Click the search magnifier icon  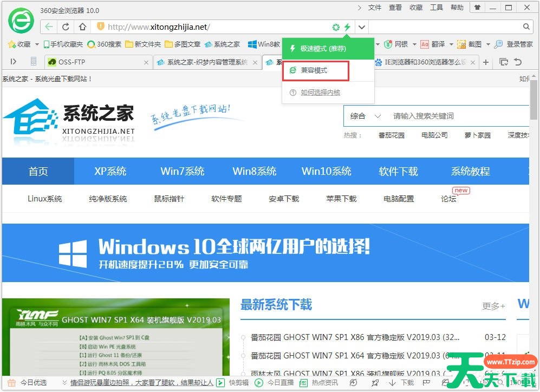click(526, 27)
